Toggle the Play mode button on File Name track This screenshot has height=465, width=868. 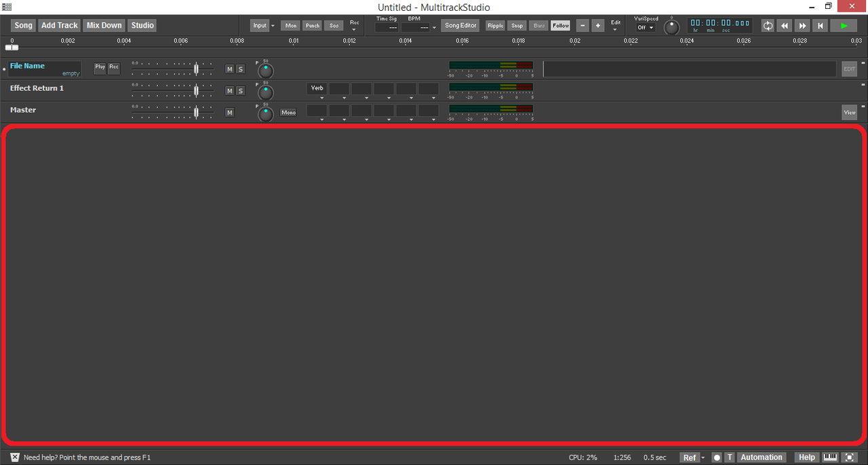pyautogui.click(x=100, y=68)
